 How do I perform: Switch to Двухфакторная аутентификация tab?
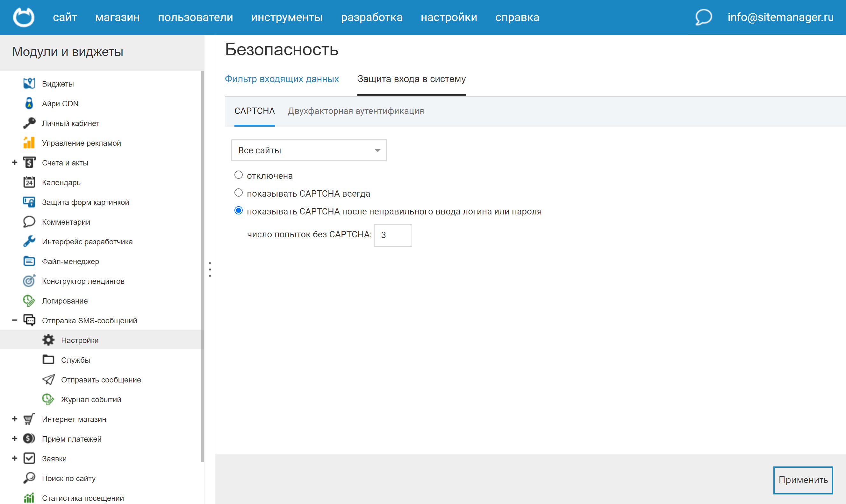(355, 111)
